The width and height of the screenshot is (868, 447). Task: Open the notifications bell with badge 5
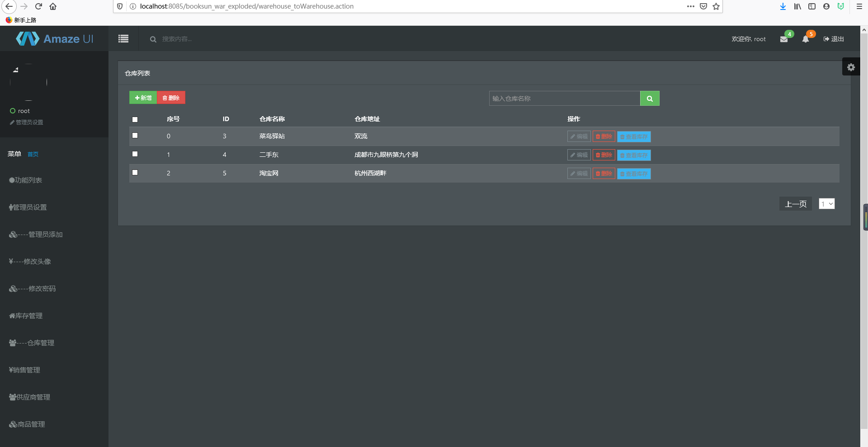click(x=806, y=39)
